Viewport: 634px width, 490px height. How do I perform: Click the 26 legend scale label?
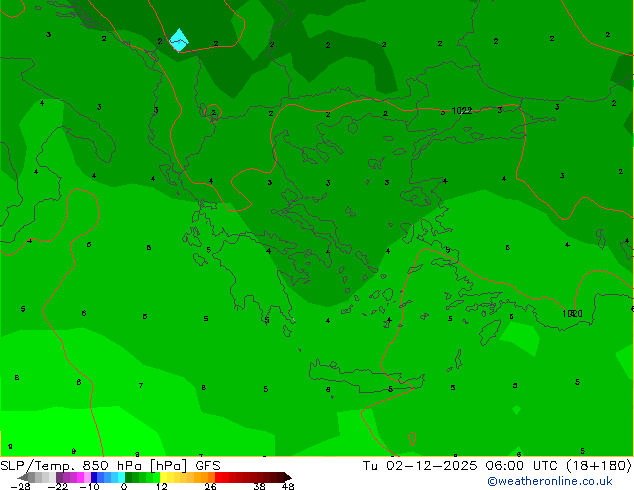210,486
